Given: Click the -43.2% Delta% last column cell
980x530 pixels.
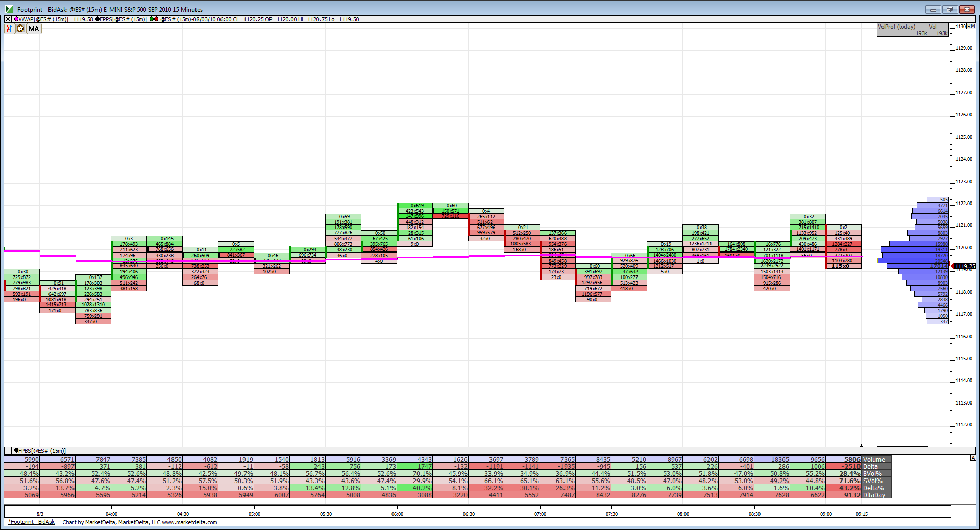Looking at the screenshot, I should click(x=844, y=488).
